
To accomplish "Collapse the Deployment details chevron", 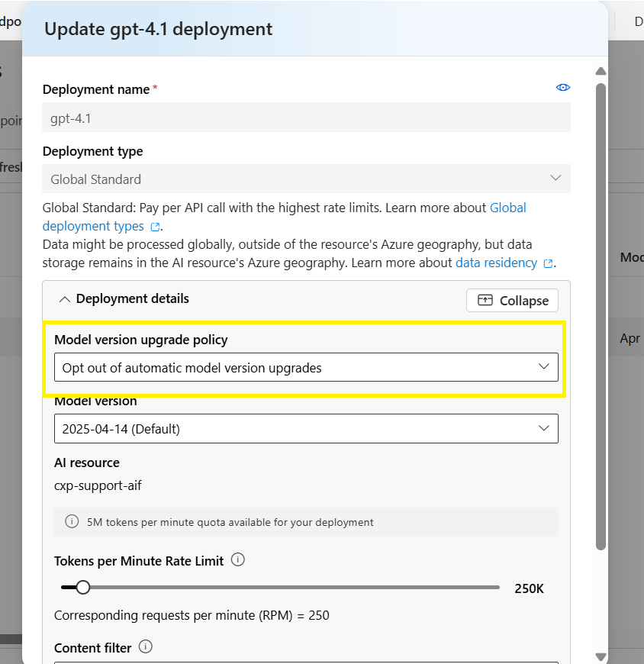I will coord(64,299).
